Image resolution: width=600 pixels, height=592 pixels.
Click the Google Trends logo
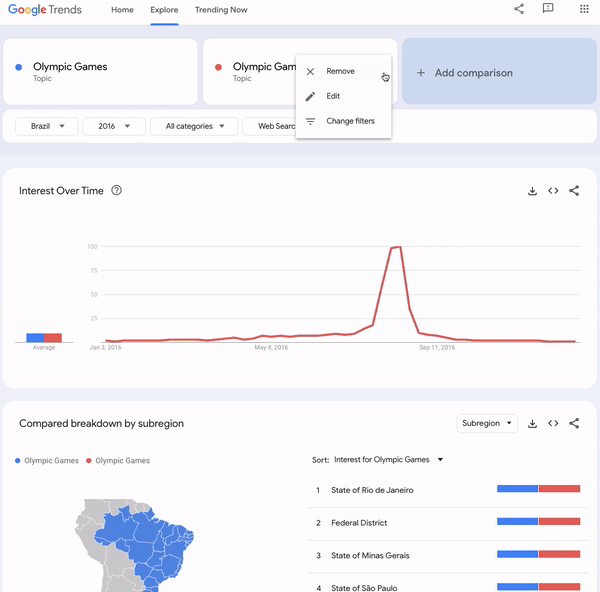pyautogui.click(x=45, y=10)
